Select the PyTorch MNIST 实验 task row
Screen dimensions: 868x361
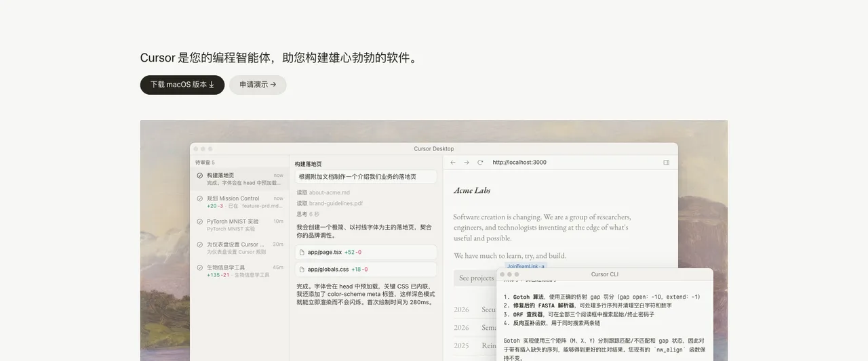239,225
